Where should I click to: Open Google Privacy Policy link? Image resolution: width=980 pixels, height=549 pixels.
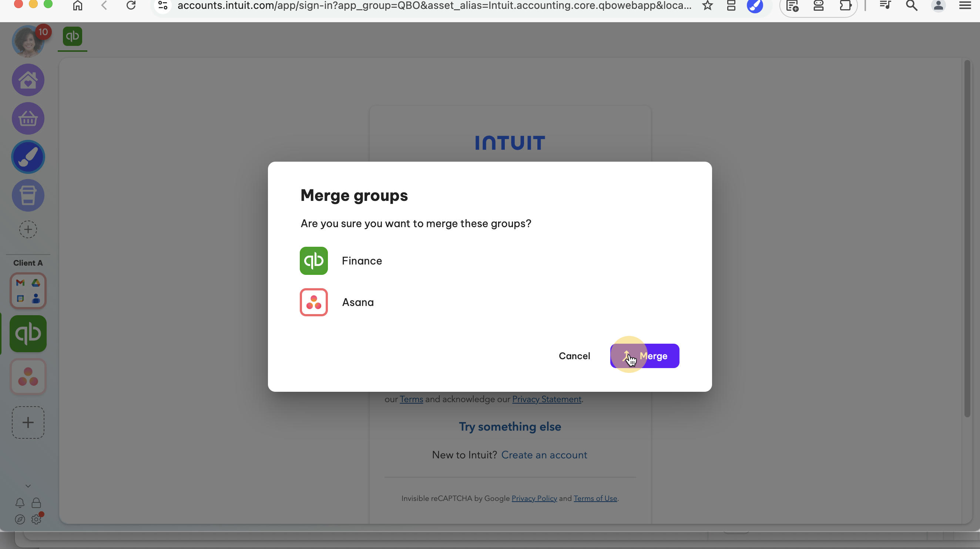click(x=534, y=498)
